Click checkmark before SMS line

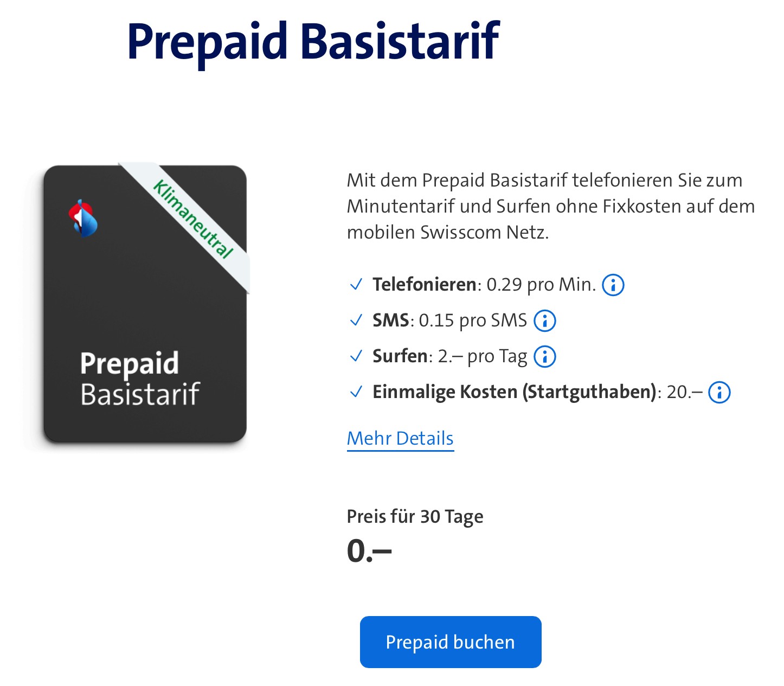(x=356, y=320)
